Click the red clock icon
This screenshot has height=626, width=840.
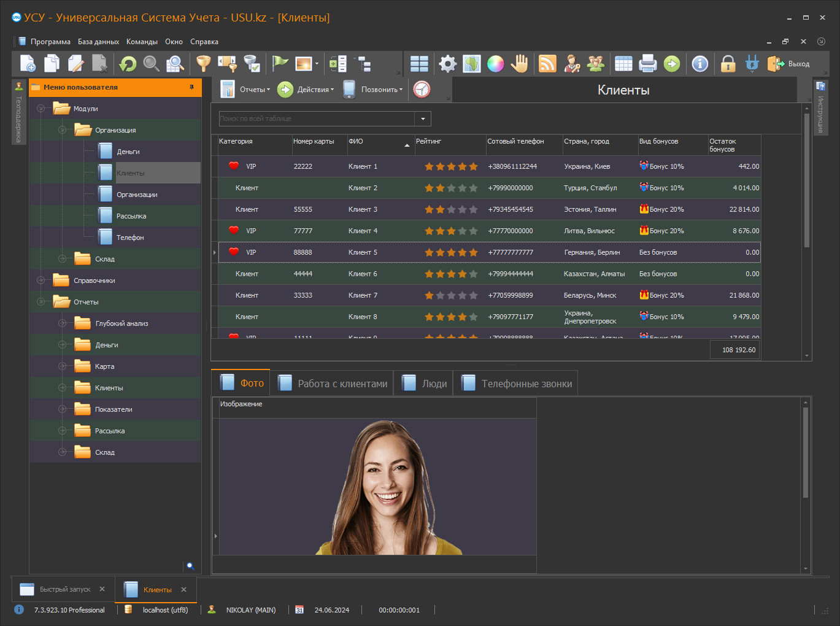(x=422, y=90)
